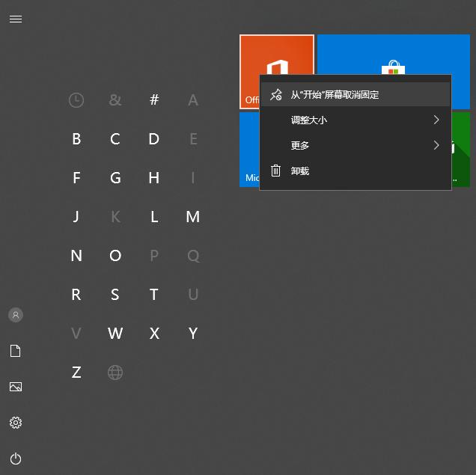476x475 pixels.
Task: Click the globe icon in letter grid
Action: pyautogui.click(x=115, y=373)
